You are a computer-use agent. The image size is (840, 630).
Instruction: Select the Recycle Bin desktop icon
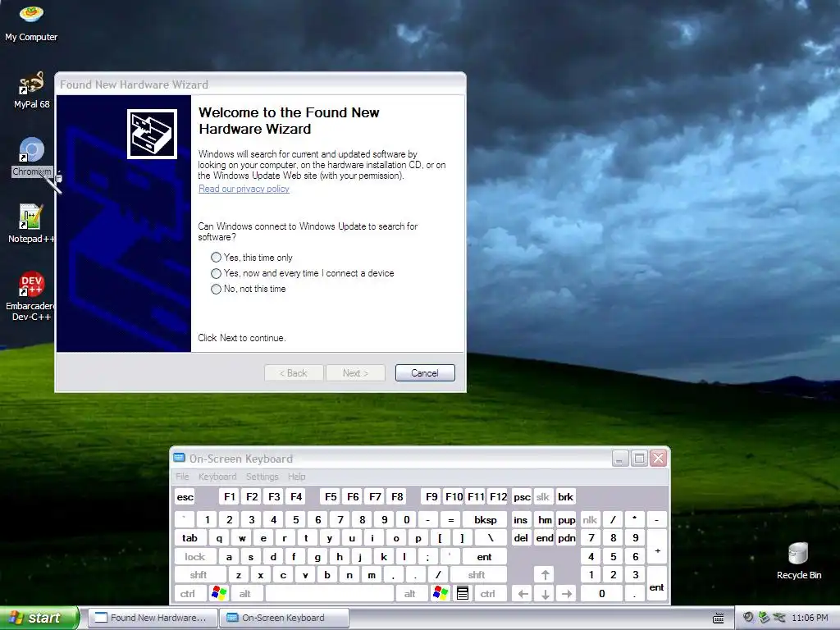[x=798, y=560]
